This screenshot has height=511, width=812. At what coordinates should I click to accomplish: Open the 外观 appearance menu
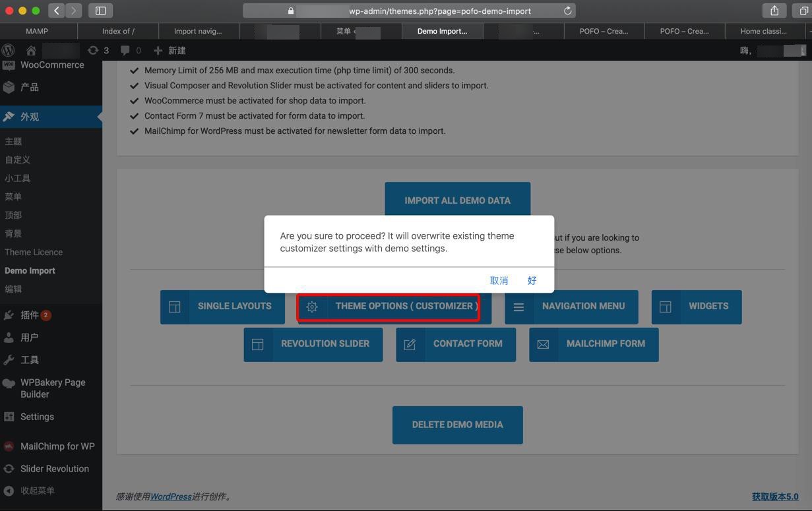51,117
